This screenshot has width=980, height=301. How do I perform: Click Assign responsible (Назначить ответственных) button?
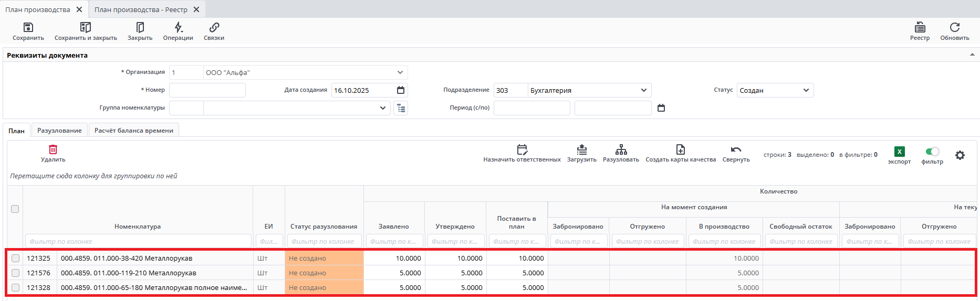[522, 153]
